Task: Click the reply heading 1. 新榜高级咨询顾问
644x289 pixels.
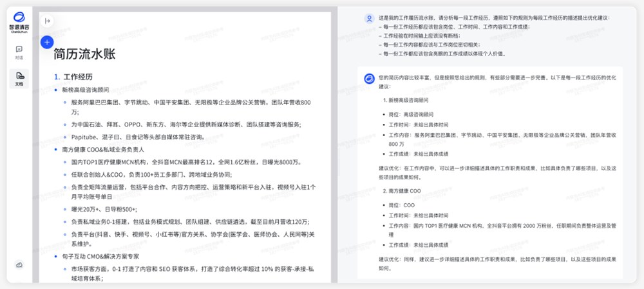Action: [406, 100]
